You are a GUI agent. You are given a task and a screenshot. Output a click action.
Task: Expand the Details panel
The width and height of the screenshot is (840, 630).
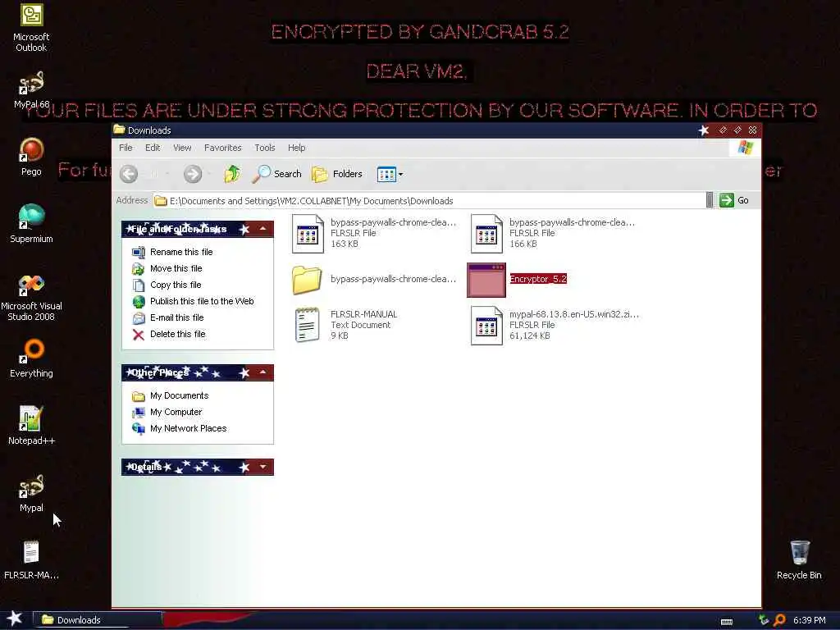(263, 467)
